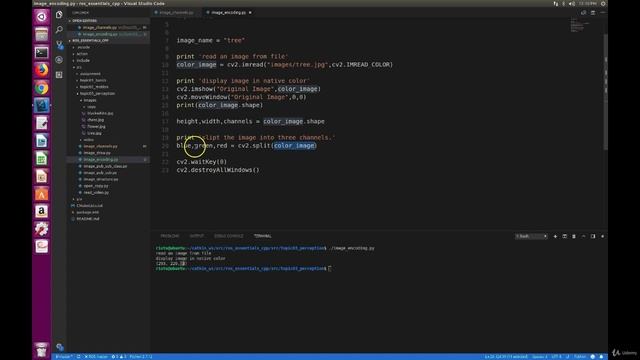Open the bash terminal selector dropdown
The image size is (640, 360).
pos(531,236)
